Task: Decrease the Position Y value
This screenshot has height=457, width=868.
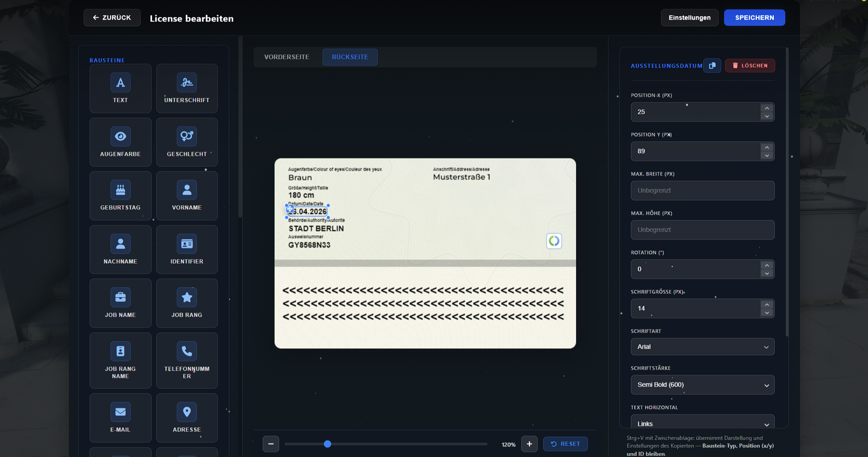Action: pyautogui.click(x=767, y=155)
